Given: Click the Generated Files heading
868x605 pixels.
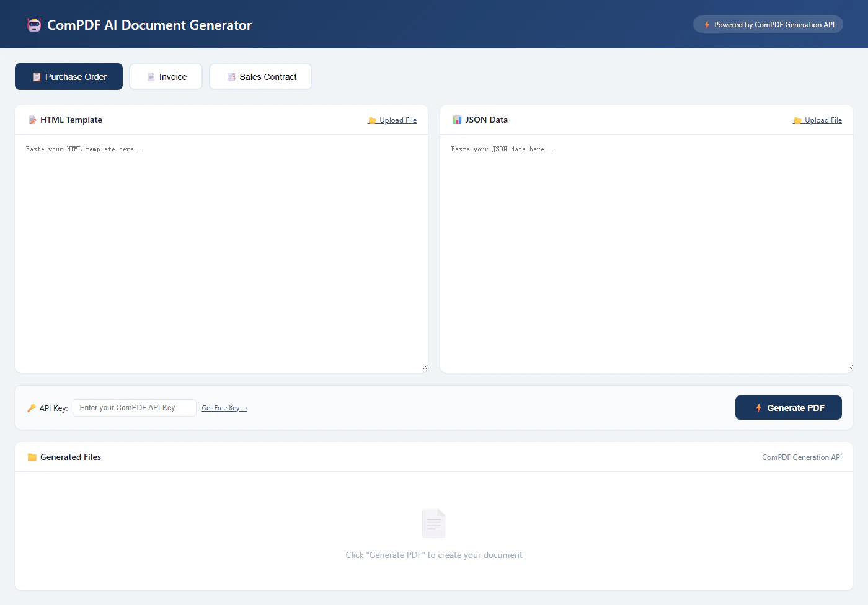Looking at the screenshot, I should click(71, 457).
